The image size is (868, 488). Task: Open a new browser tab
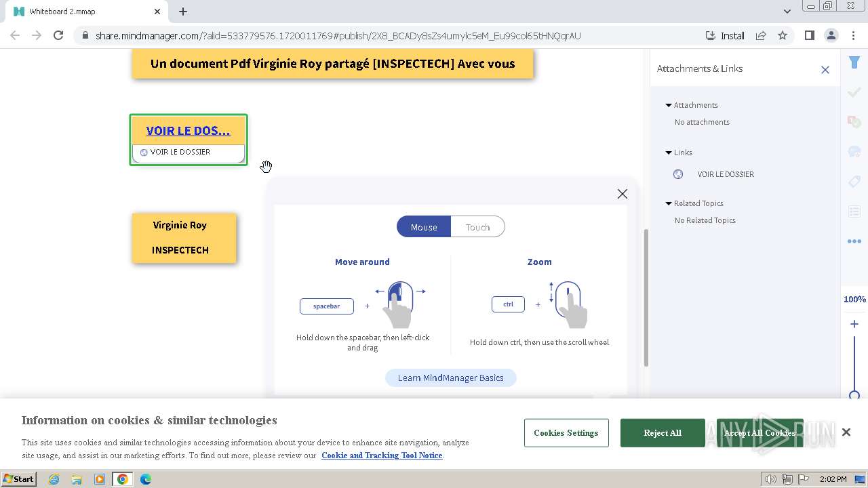point(183,12)
